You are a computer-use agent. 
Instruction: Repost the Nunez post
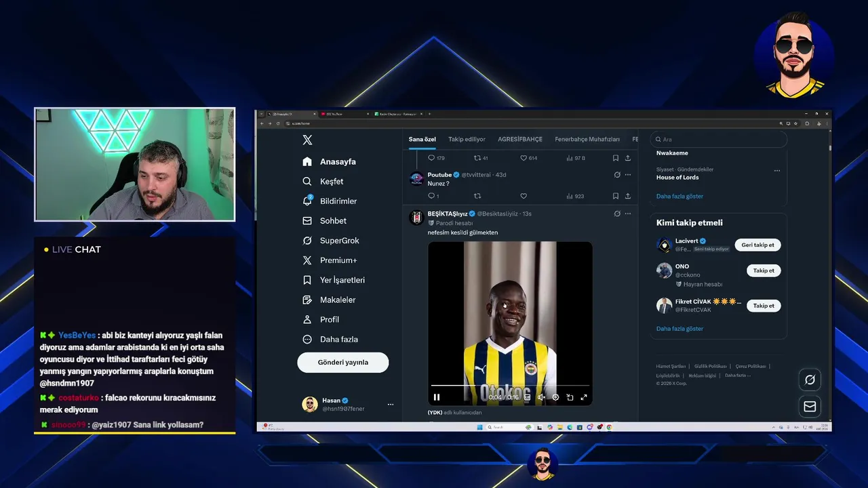(x=477, y=196)
